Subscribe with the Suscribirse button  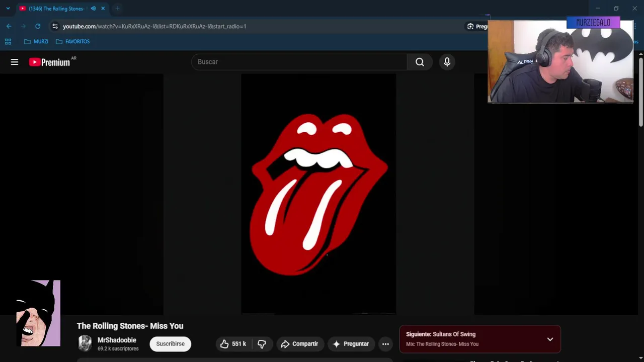170,344
